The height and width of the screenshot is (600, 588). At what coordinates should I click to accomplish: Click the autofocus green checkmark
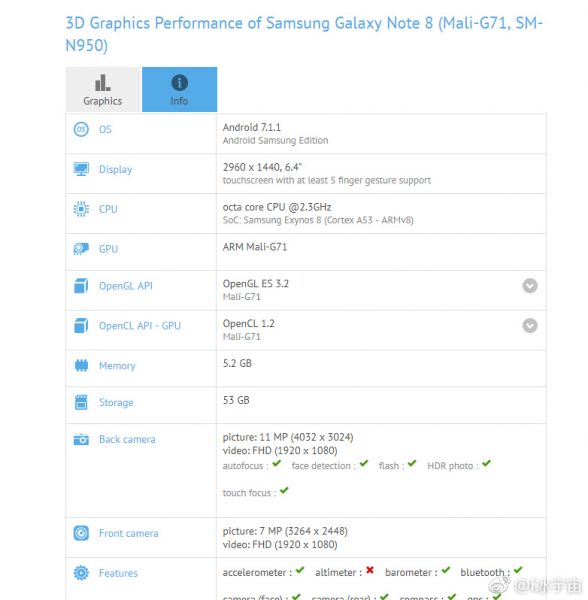[277, 463]
